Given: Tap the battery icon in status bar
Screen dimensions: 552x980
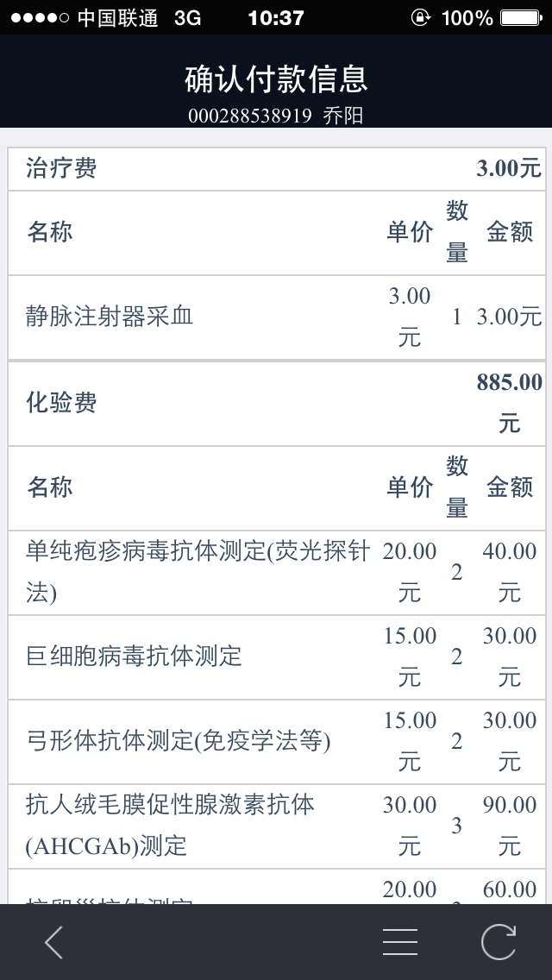Looking at the screenshot, I should coord(524,17).
